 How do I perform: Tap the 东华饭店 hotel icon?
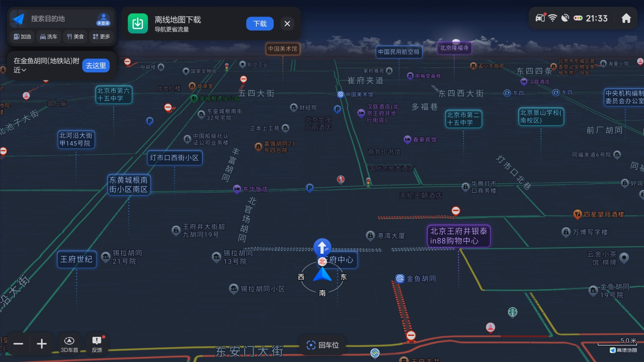coord(237,189)
